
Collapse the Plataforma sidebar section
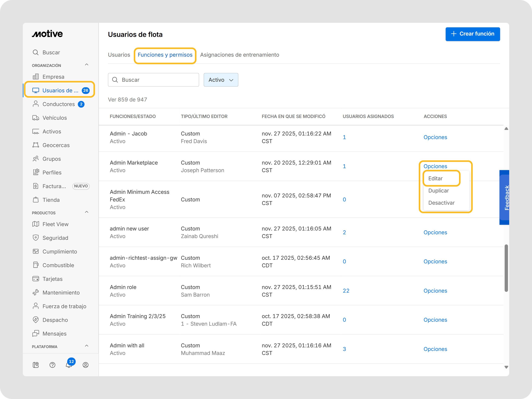[x=87, y=346]
